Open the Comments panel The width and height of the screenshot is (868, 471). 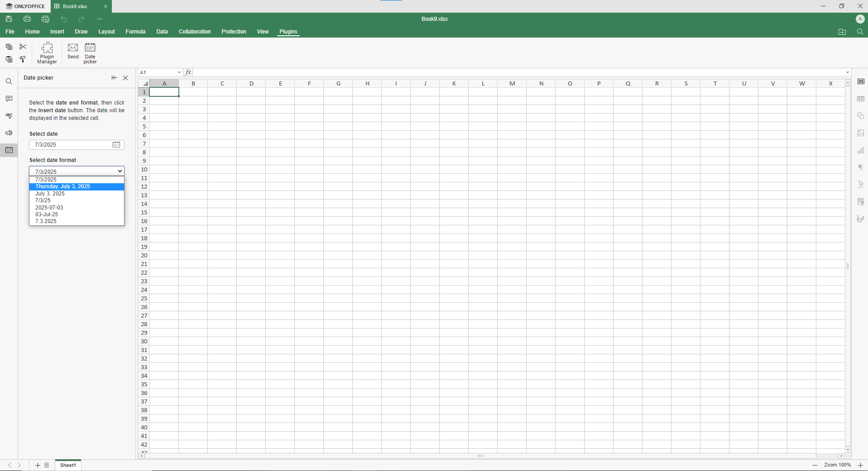[9, 98]
